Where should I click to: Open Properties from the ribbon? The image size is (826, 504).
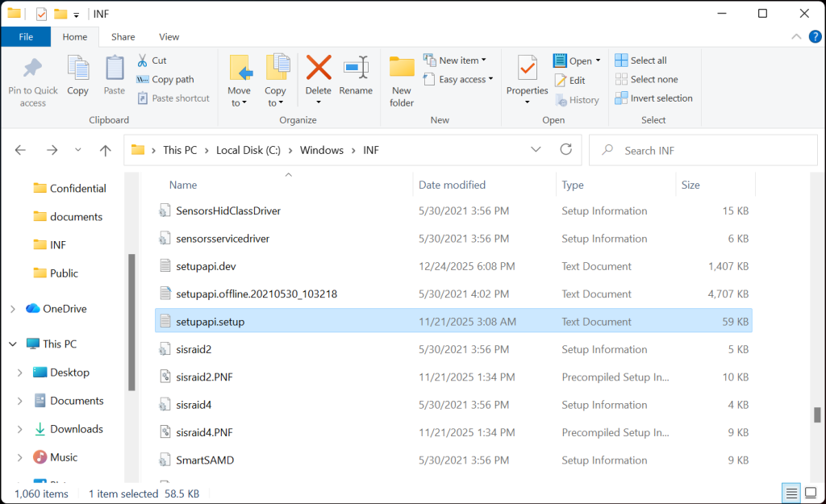pos(527,77)
